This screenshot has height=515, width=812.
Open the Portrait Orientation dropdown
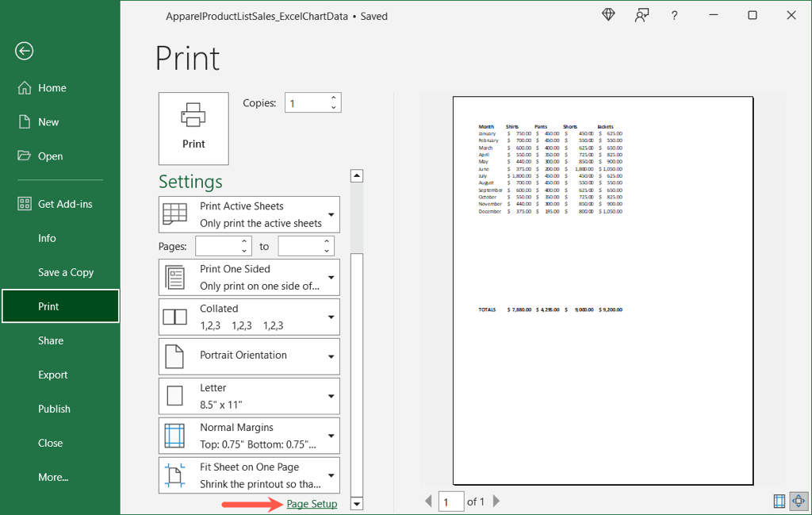point(249,356)
